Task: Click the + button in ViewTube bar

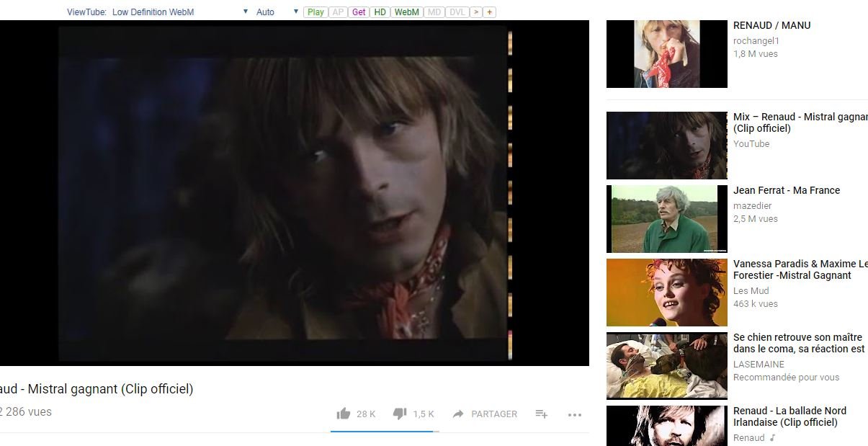Action: 490,12
